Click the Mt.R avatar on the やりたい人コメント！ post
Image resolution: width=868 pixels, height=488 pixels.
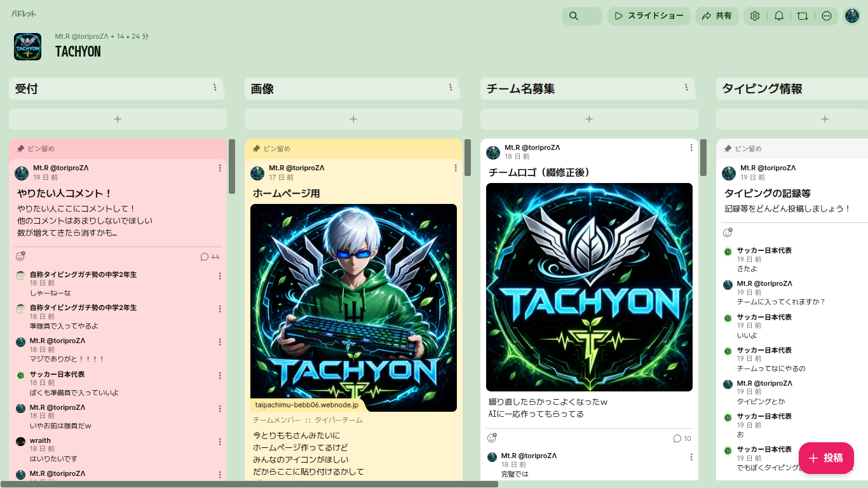(22, 173)
